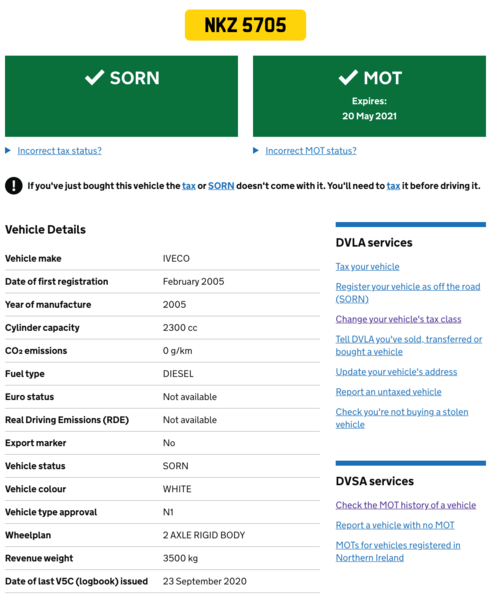
Task: Click the MOT checkmark icon
Action: [348, 78]
